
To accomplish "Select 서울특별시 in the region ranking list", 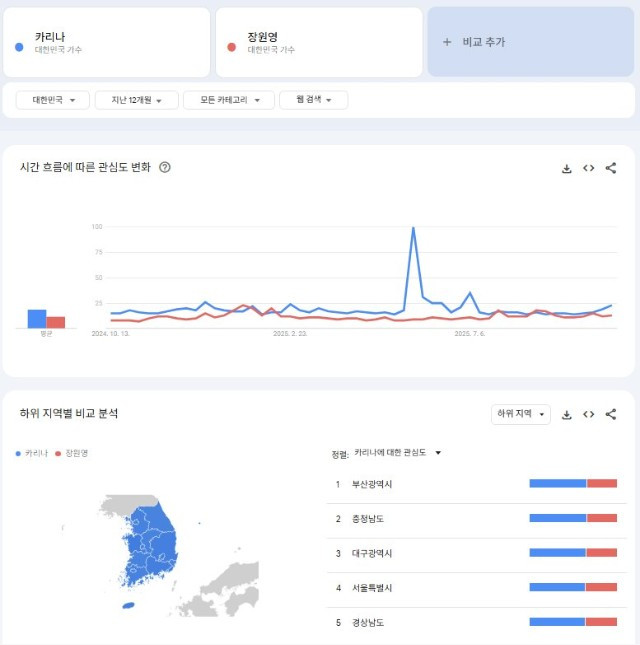I will pos(372,587).
